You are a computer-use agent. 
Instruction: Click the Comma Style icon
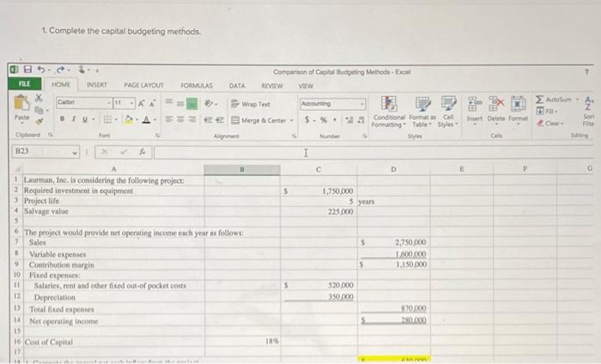coord(335,120)
